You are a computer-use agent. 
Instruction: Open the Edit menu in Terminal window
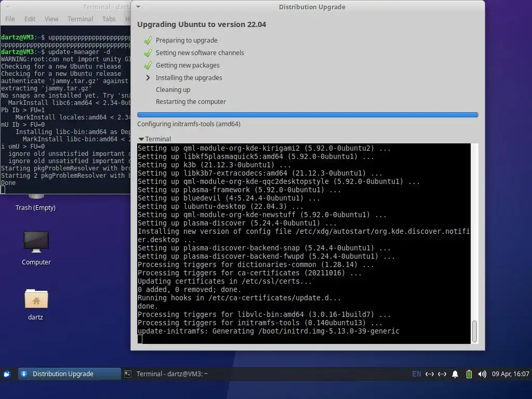pyautogui.click(x=30, y=19)
